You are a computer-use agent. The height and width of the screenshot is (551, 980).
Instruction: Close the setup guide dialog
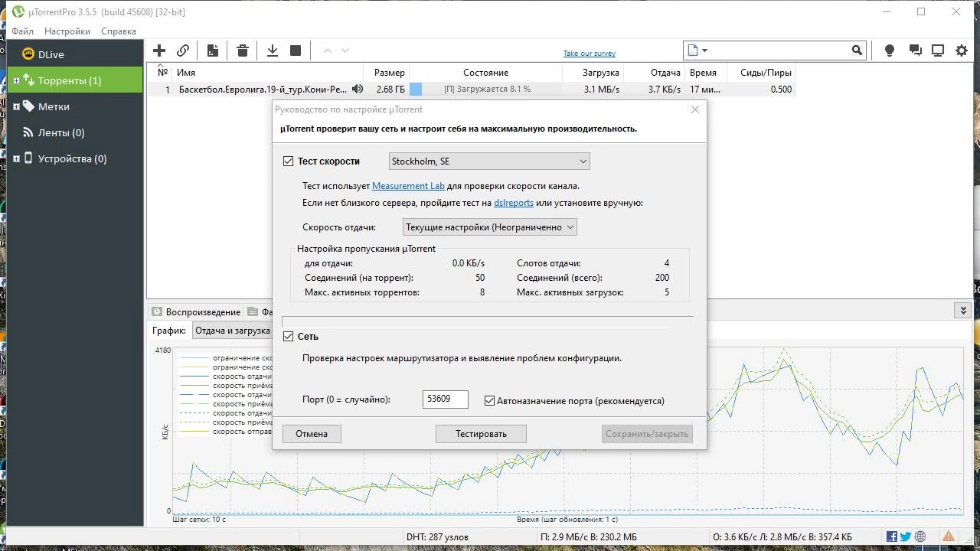(x=695, y=109)
